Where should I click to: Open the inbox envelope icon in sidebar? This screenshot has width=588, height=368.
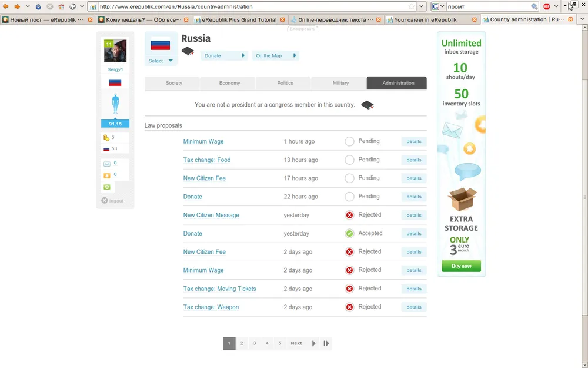pos(107,164)
